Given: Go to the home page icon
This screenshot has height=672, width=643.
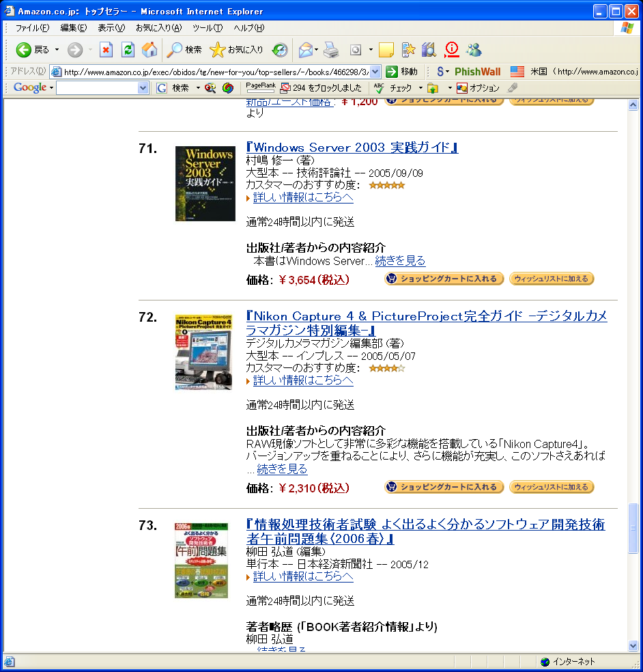Looking at the screenshot, I should 149,50.
